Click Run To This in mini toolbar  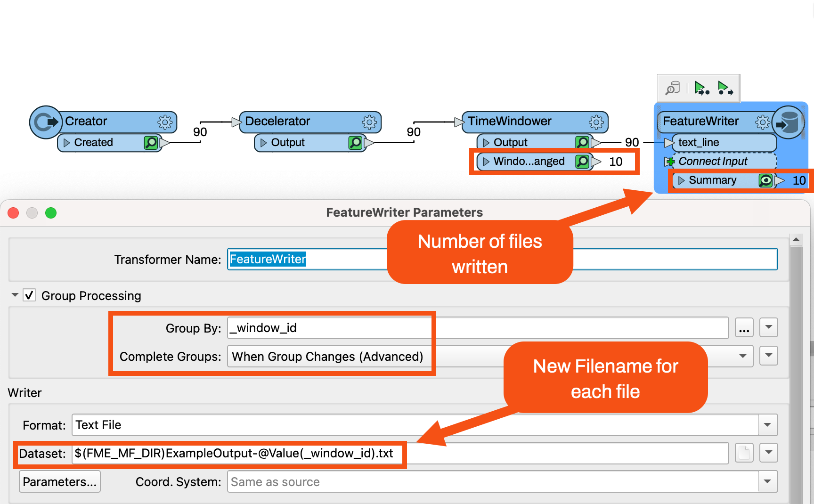[x=701, y=88]
